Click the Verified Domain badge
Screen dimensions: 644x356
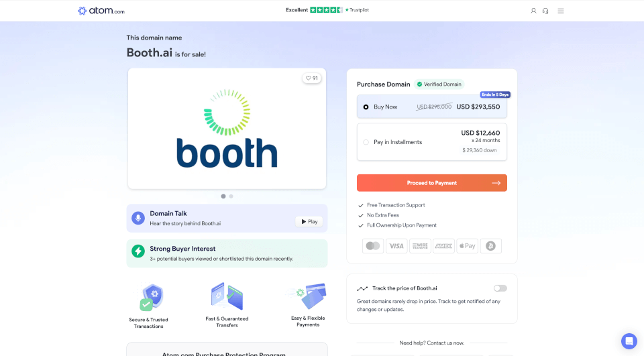pyautogui.click(x=439, y=84)
